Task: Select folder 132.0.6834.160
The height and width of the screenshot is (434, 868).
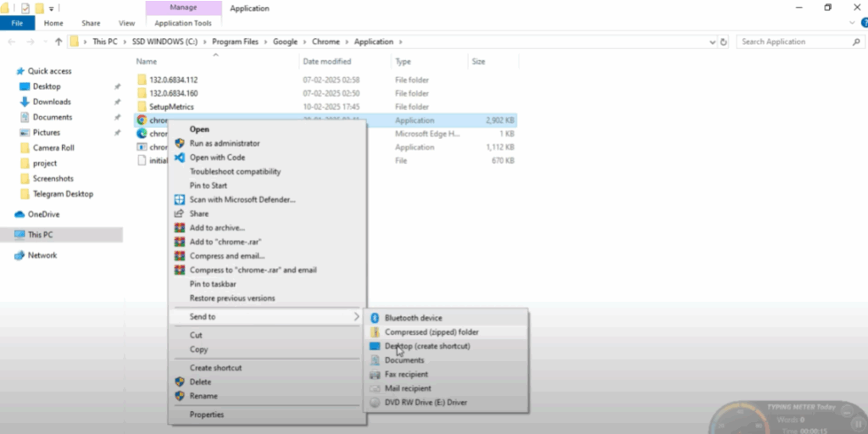Action: coord(173,93)
